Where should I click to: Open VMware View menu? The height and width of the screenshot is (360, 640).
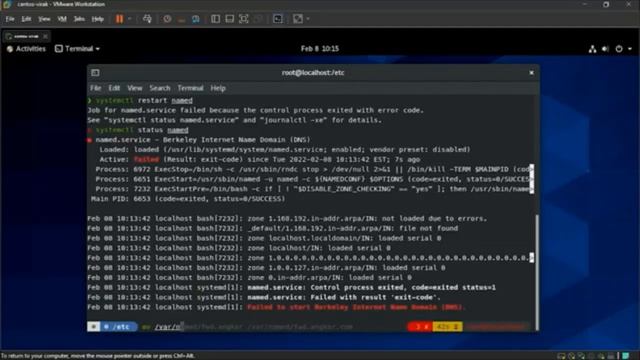pos(44,19)
